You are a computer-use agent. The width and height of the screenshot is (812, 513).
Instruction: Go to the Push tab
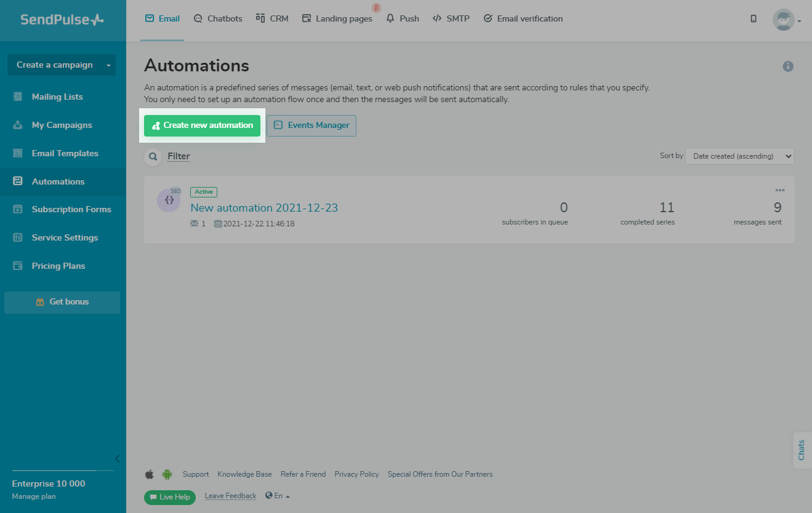coord(403,19)
